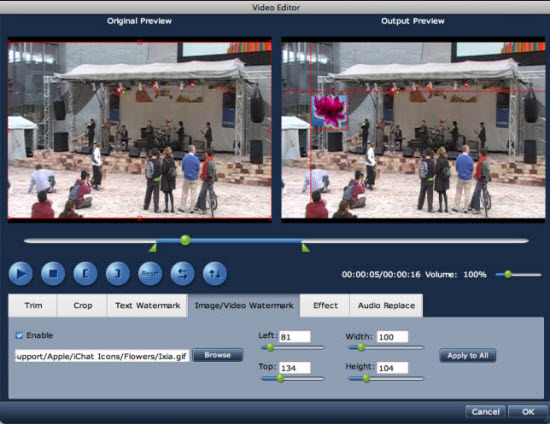Click the round Reset button
The image size is (550, 424).
[150, 274]
